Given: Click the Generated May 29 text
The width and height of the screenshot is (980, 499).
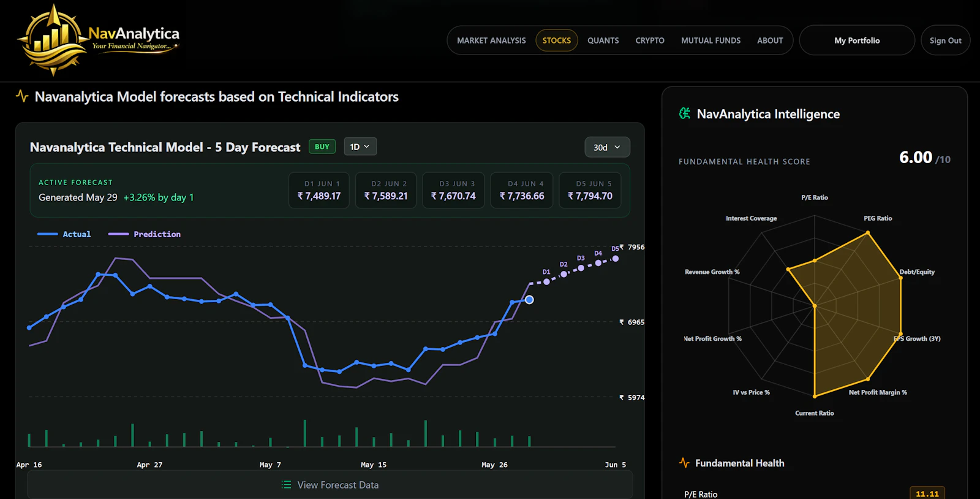Looking at the screenshot, I should click(78, 197).
